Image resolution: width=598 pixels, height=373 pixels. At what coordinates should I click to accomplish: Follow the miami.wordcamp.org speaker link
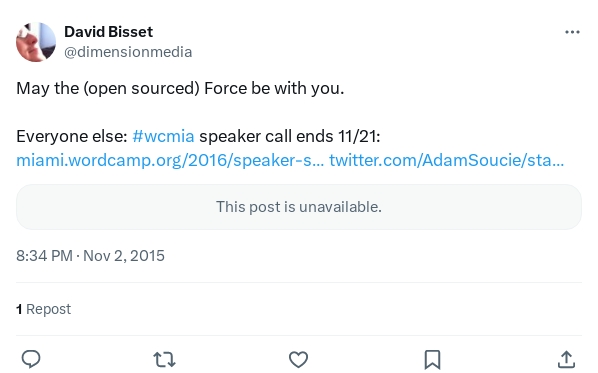click(170, 160)
